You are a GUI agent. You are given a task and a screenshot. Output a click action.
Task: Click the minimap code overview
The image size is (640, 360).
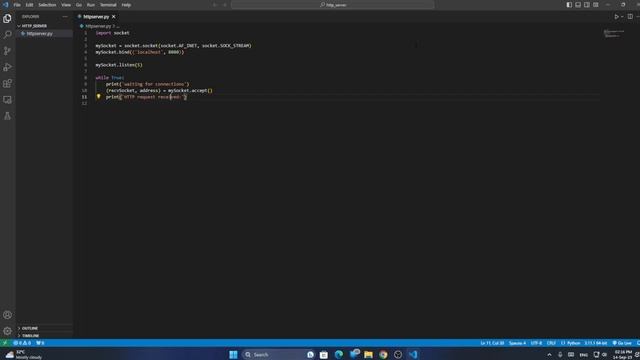(x=613, y=33)
